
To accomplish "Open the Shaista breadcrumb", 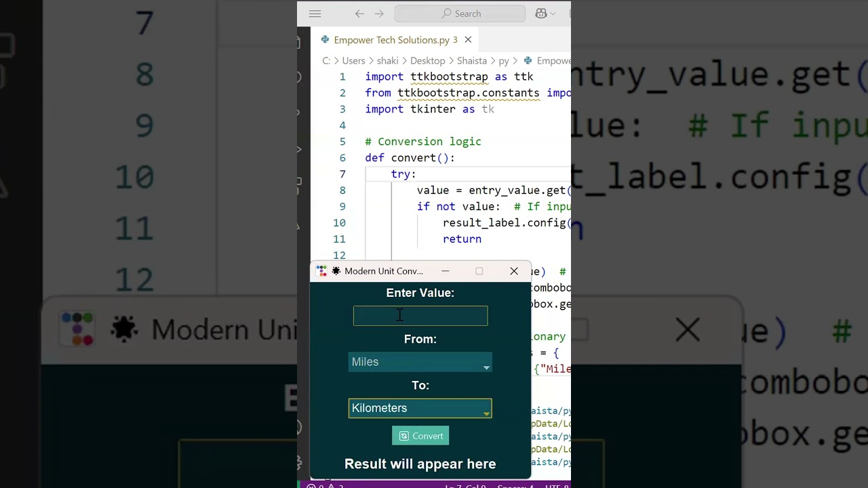I will point(471,61).
